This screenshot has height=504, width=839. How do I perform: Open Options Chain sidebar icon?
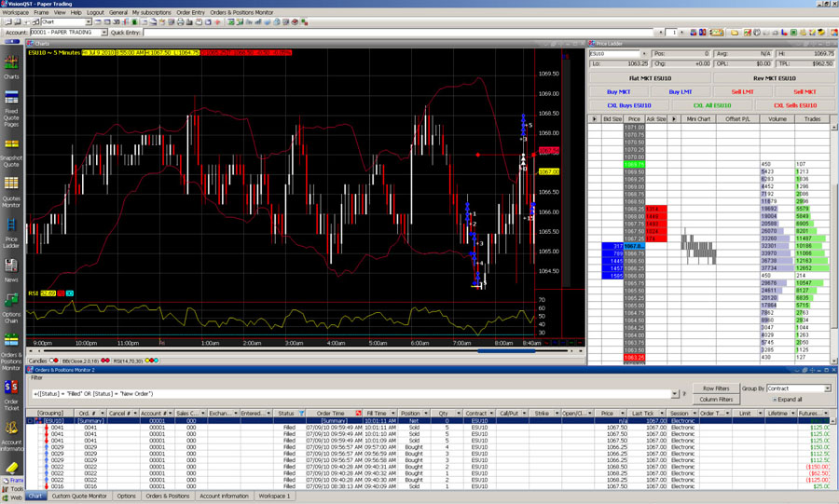click(11, 308)
